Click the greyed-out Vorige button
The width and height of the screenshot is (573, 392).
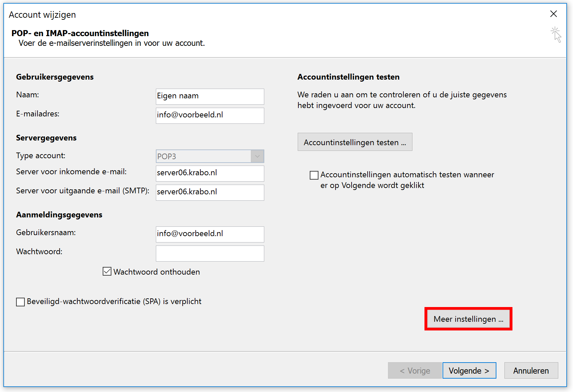pos(415,371)
